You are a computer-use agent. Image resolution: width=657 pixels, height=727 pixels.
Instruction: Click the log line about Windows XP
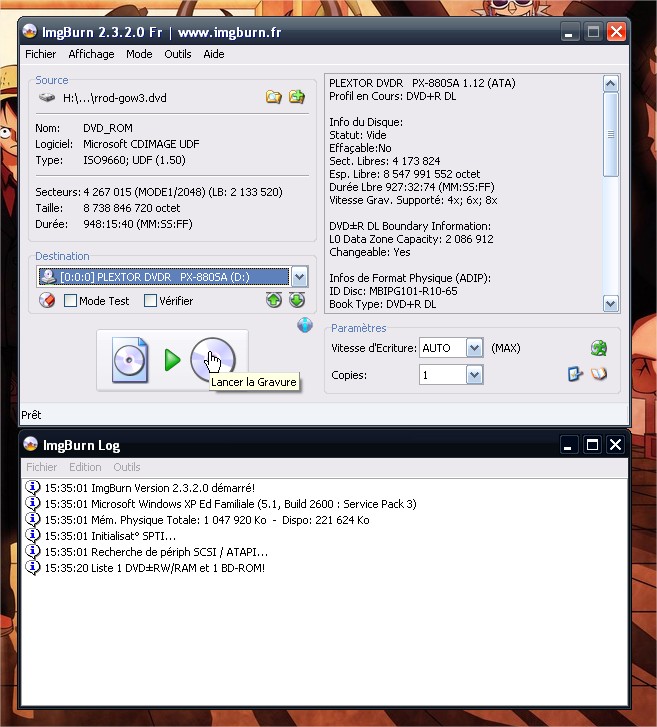[x=230, y=504]
